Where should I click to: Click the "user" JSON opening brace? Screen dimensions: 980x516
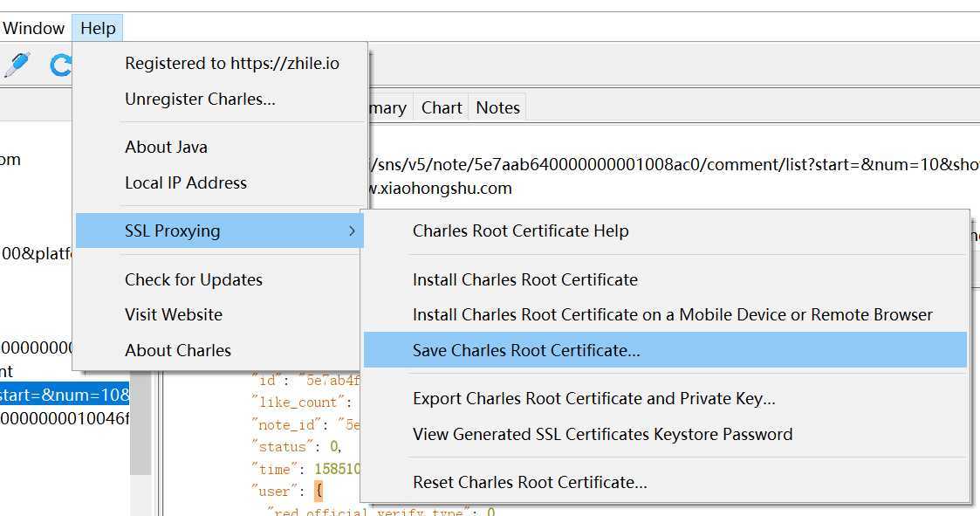[x=319, y=491]
